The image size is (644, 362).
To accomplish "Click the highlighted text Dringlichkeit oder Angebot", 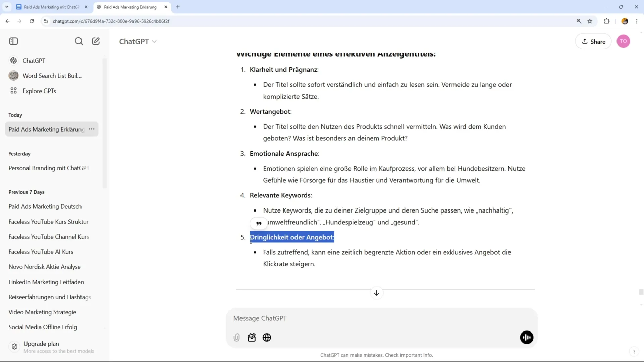I will point(292,237).
